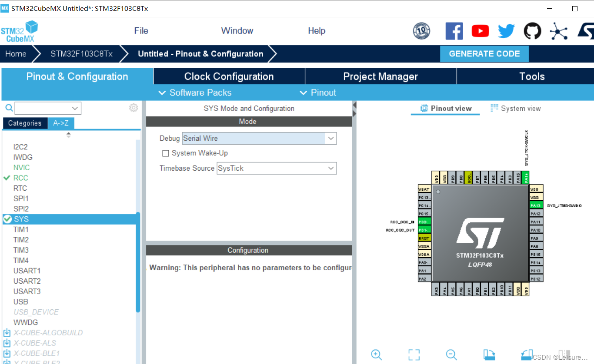The height and width of the screenshot is (364, 594).
Task: Select the PD0 RCC_OSC_IN pin
Action: (424, 222)
